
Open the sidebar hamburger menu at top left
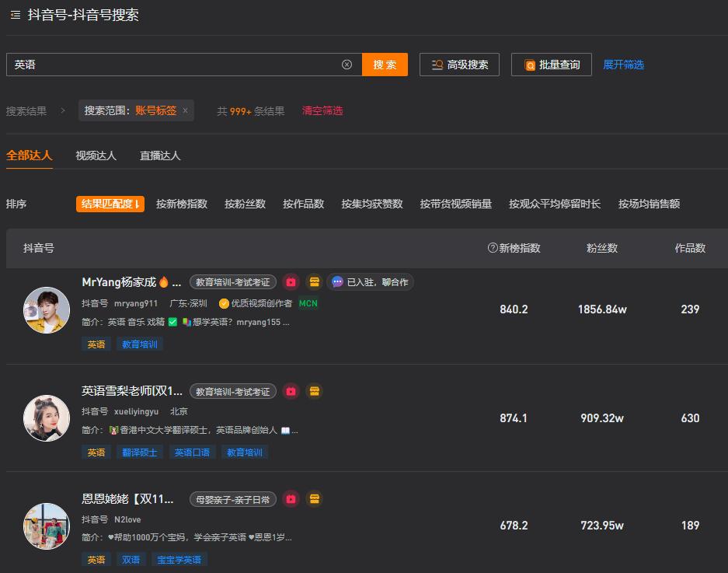[15, 15]
